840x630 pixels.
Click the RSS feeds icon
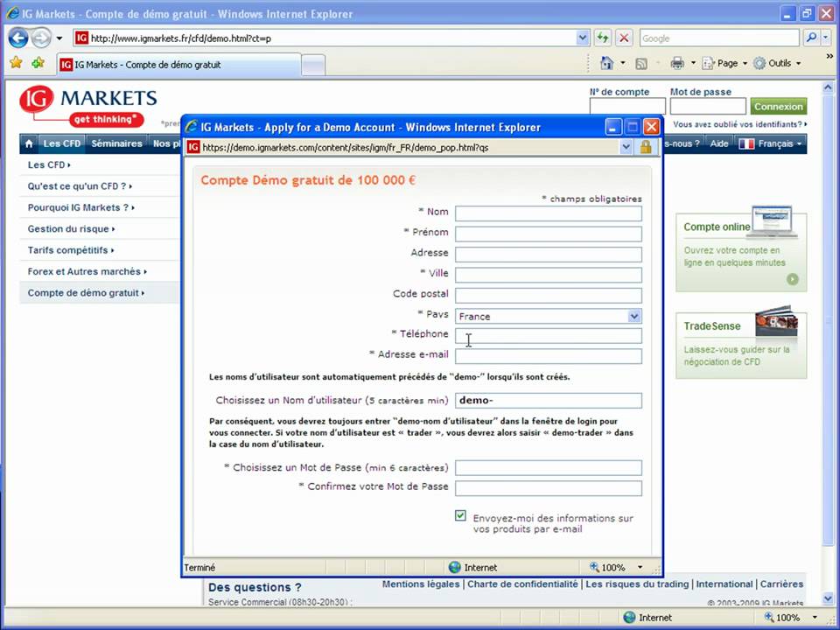640,64
